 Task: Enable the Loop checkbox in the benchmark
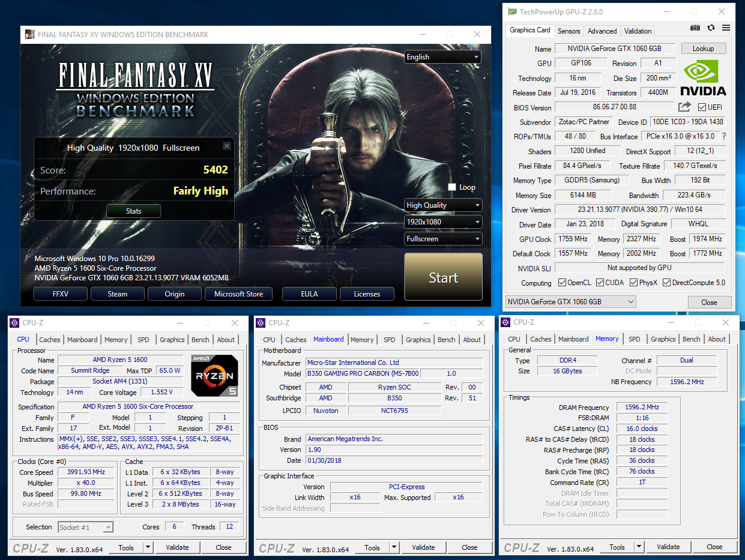point(452,187)
